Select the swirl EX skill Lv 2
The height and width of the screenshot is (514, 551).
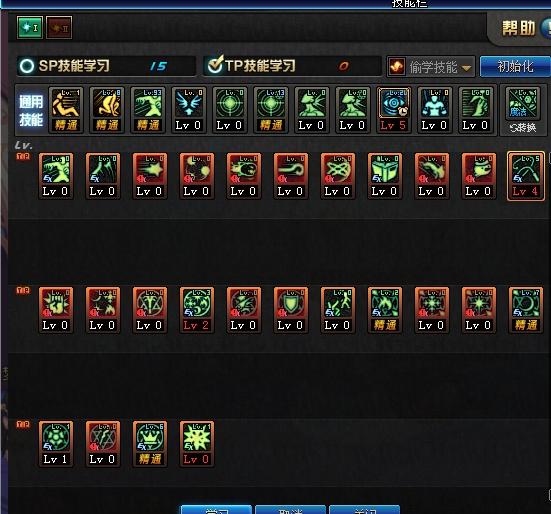pyautogui.click(x=197, y=310)
